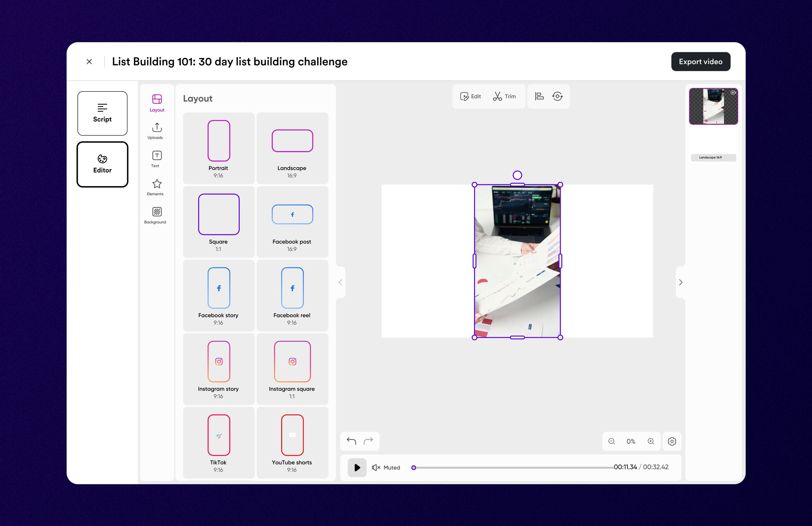Click the Trim scissors tool
This screenshot has height=526, width=812.
coord(504,96)
